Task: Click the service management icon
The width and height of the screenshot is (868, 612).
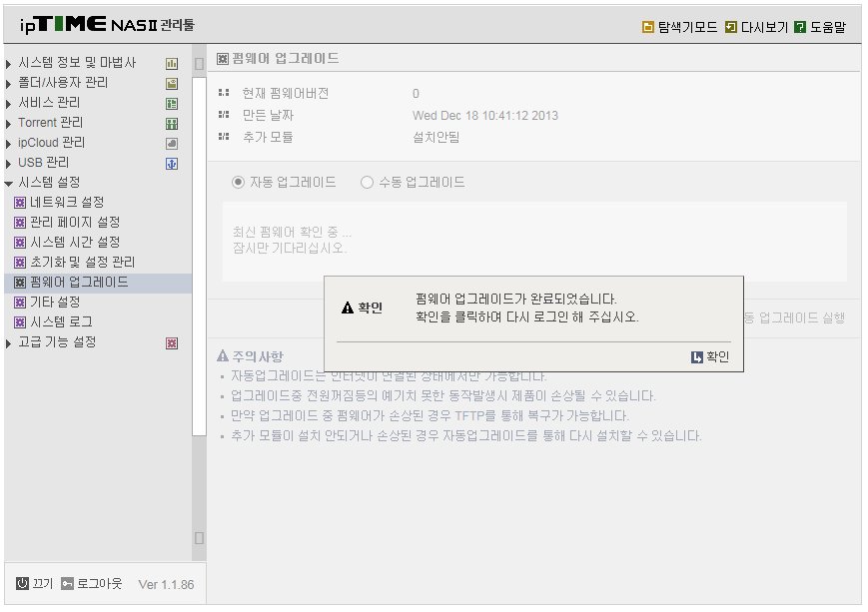Action: pos(172,104)
